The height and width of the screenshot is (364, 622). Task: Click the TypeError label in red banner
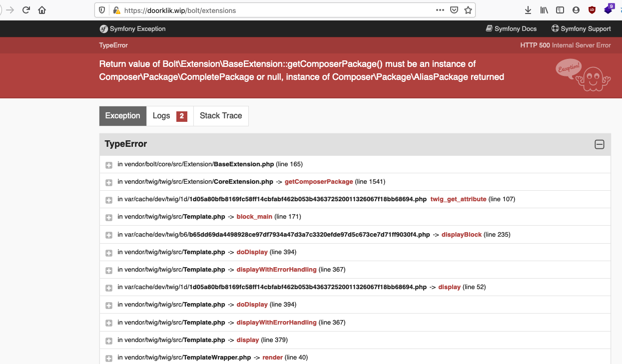click(x=113, y=45)
